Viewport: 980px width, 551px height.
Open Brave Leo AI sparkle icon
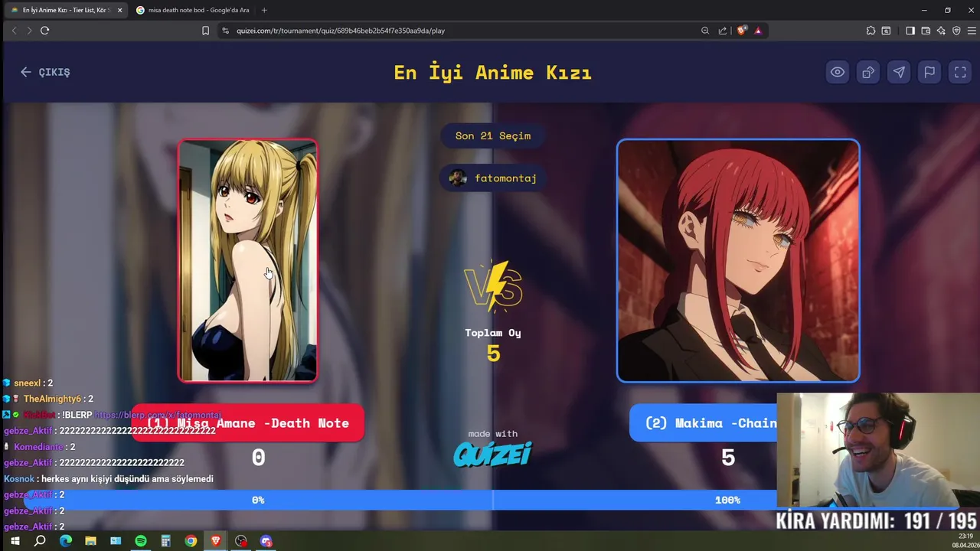[x=941, y=31]
